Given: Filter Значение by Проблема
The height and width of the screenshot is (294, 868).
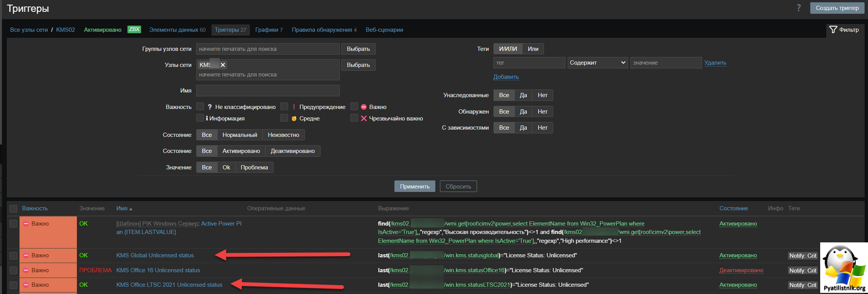Looking at the screenshot, I should coord(254,167).
